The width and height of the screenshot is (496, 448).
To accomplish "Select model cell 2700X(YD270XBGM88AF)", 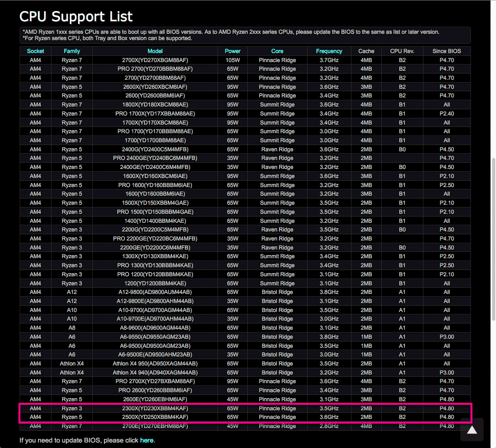I will pyautogui.click(x=155, y=60).
